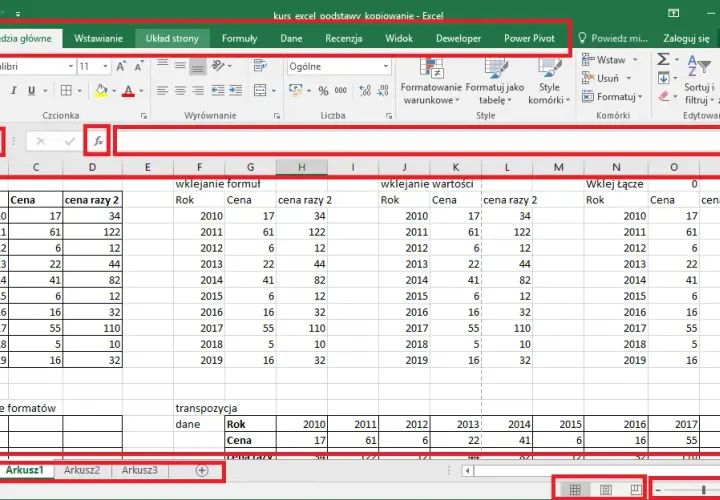The height and width of the screenshot is (500, 720).
Task: Apply the 000 comma style
Action: (341, 90)
